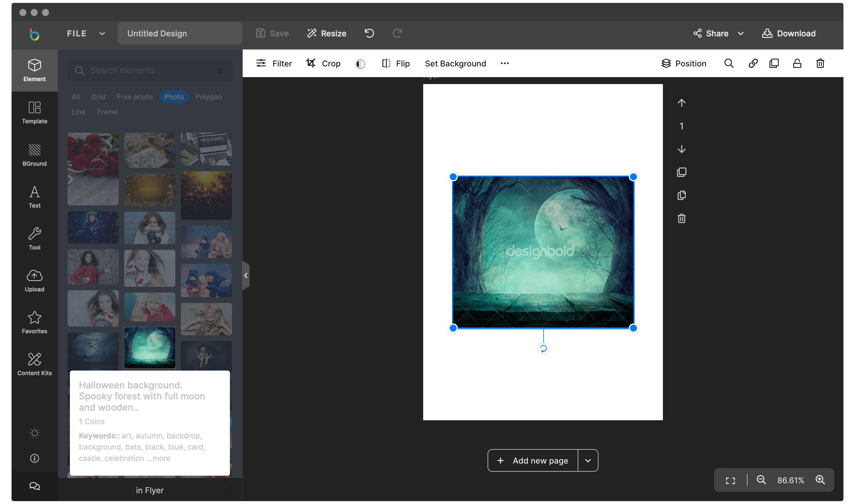Expand the Share dropdown arrow
Viewport: 855px width, 504px height.
[741, 33]
